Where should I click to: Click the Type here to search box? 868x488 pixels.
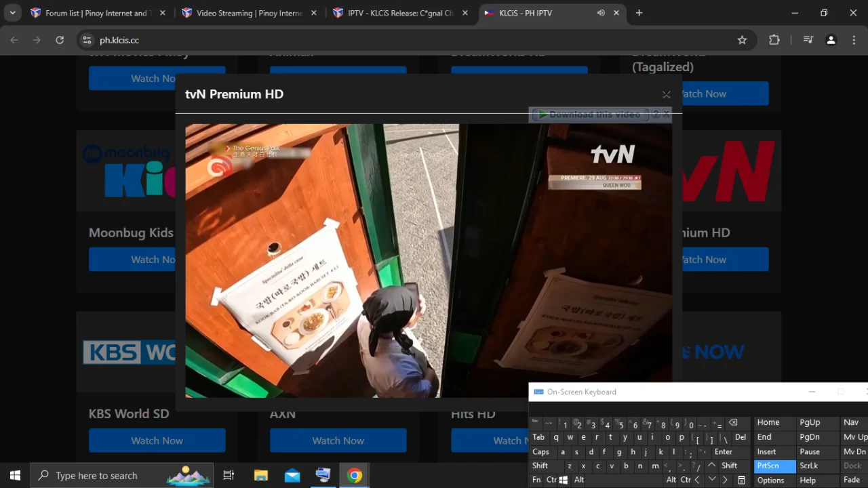click(122, 475)
